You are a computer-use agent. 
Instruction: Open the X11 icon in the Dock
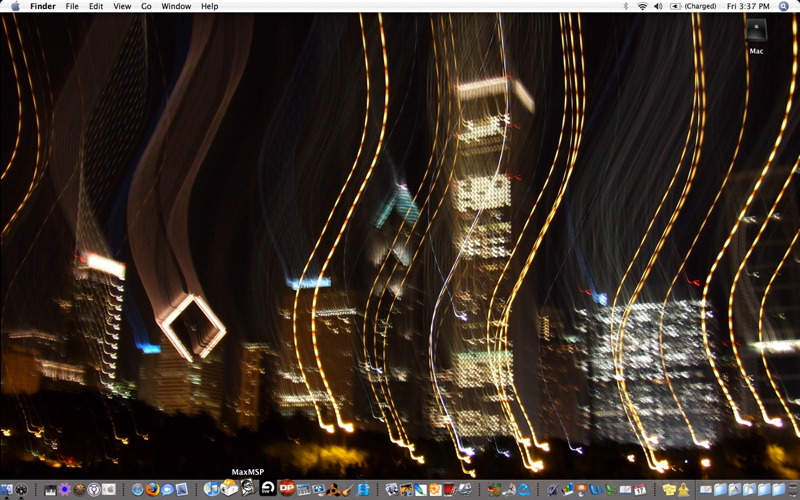[x=79, y=490]
